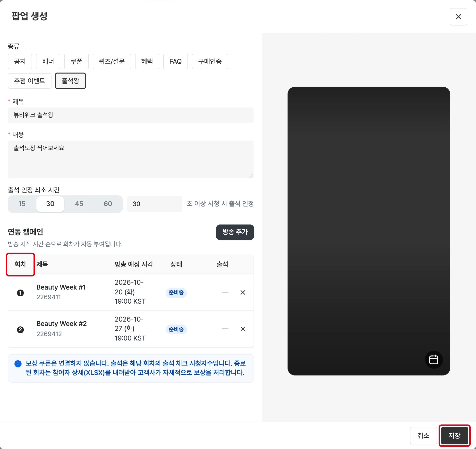Click the 준비중 badge for Beauty Week #2

[176, 329]
